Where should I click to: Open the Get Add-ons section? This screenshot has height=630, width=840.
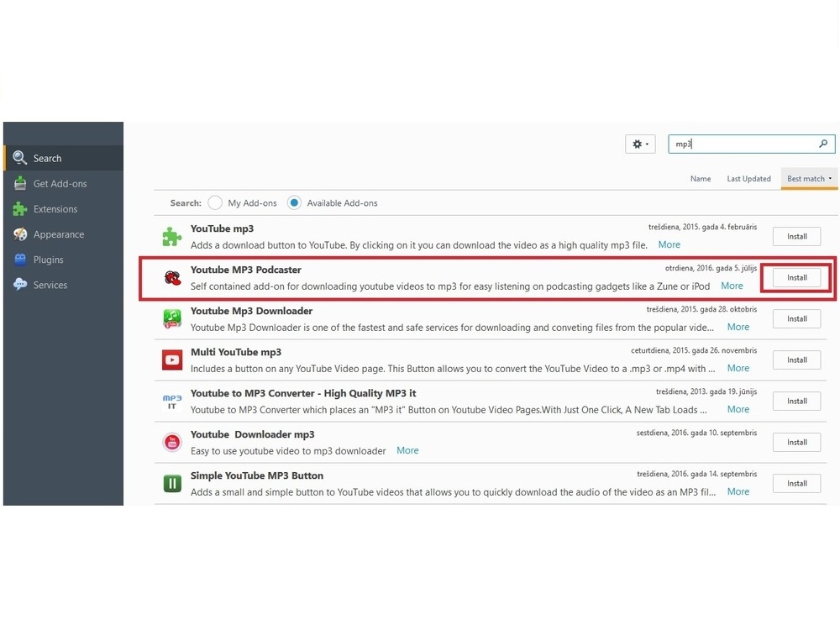coord(63,183)
